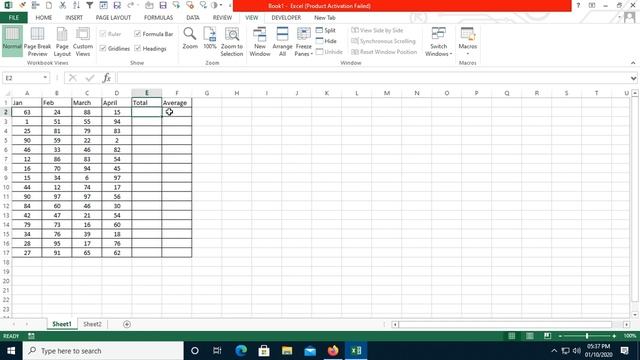Expand the formula bar
The height and width of the screenshot is (360, 640).
click(633, 78)
